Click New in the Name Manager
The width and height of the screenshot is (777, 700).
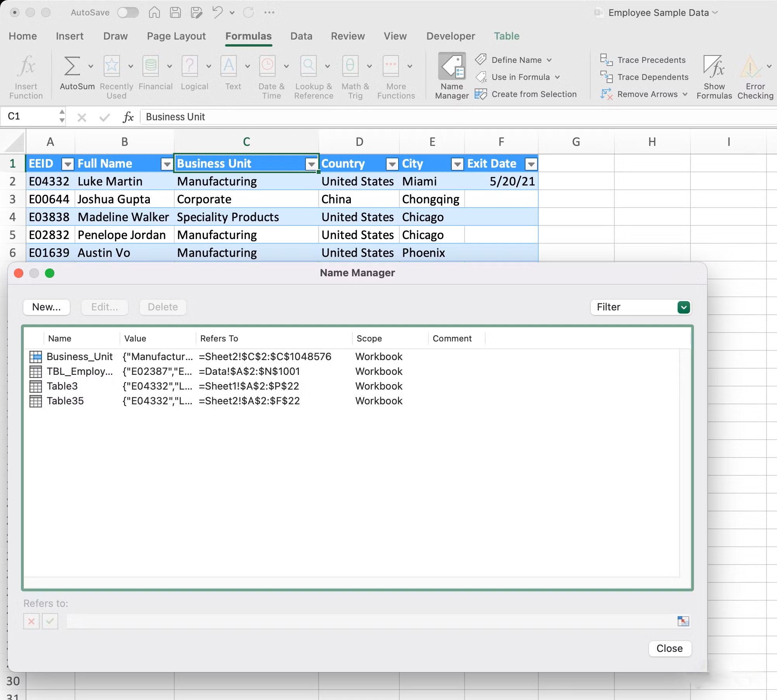(46, 307)
